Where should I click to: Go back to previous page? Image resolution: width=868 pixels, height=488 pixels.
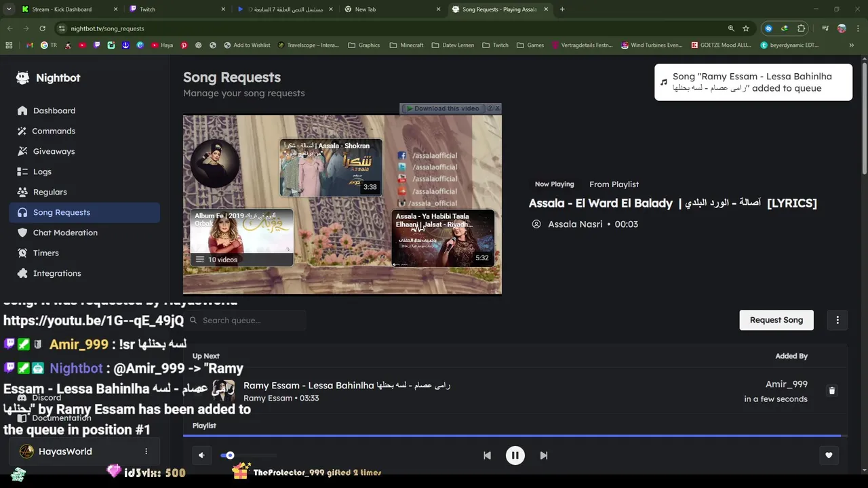click(x=9, y=28)
